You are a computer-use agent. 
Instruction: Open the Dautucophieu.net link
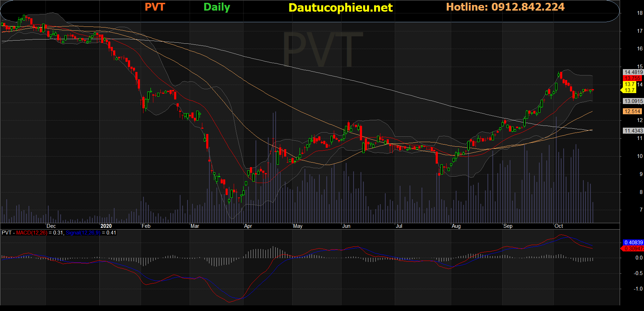pyautogui.click(x=340, y=8)
